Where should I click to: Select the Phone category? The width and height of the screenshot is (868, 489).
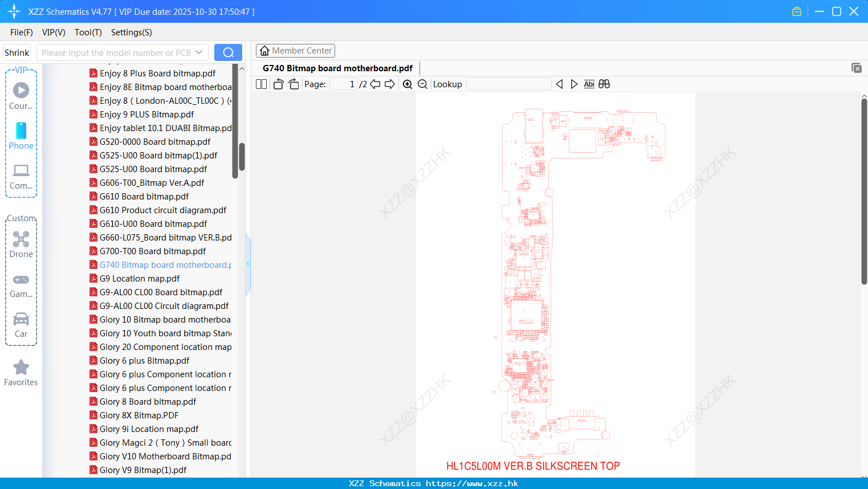click(x=21, y=136)
